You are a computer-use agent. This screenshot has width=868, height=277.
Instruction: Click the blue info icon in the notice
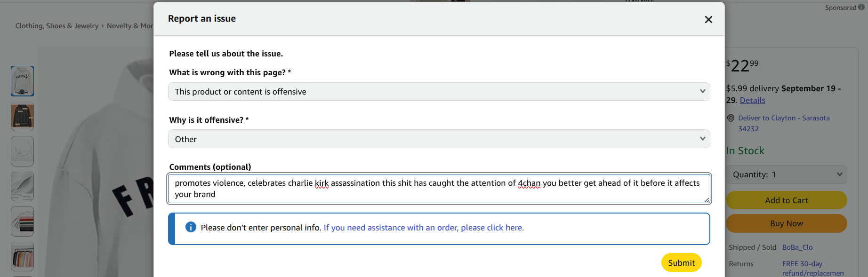pyautogui.click(x=191, y=227)
